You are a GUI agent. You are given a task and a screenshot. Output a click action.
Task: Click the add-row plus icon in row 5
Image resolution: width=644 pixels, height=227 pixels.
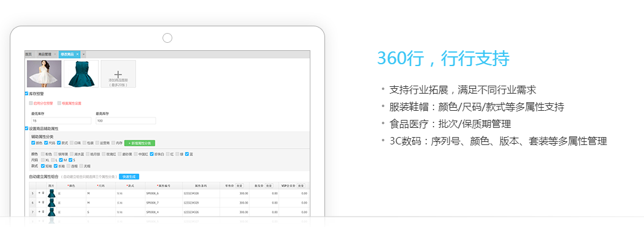(x=40, y=193)
